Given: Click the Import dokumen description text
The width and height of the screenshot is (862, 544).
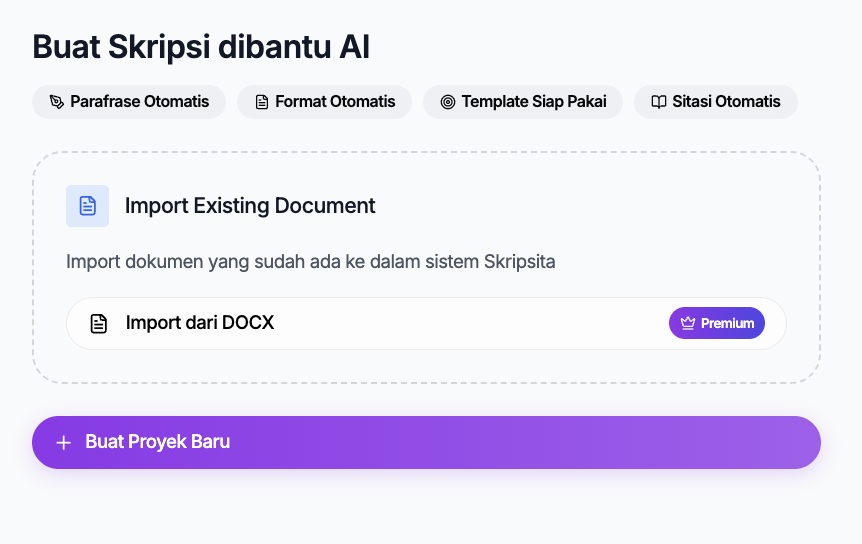Looking at the screenshot, I should [x=310, y=262].
